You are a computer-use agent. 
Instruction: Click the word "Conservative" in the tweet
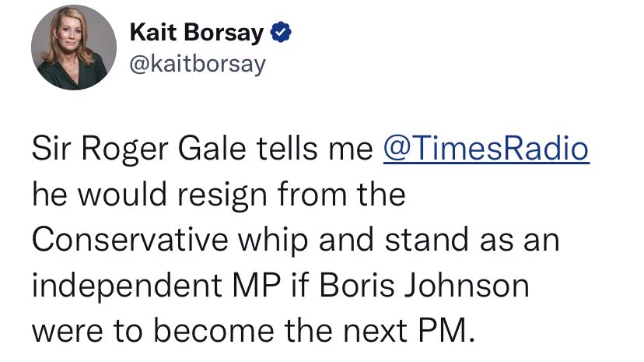pos(130,240)
